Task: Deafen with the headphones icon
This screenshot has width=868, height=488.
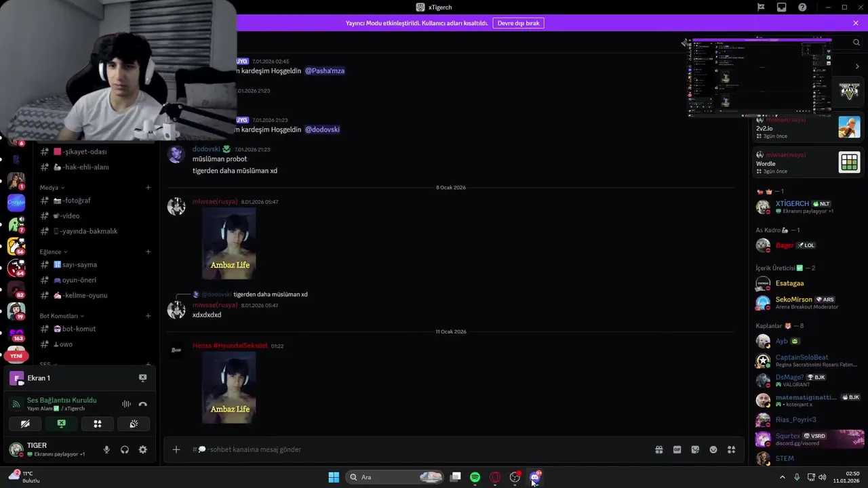Action: tap(125, 449)
